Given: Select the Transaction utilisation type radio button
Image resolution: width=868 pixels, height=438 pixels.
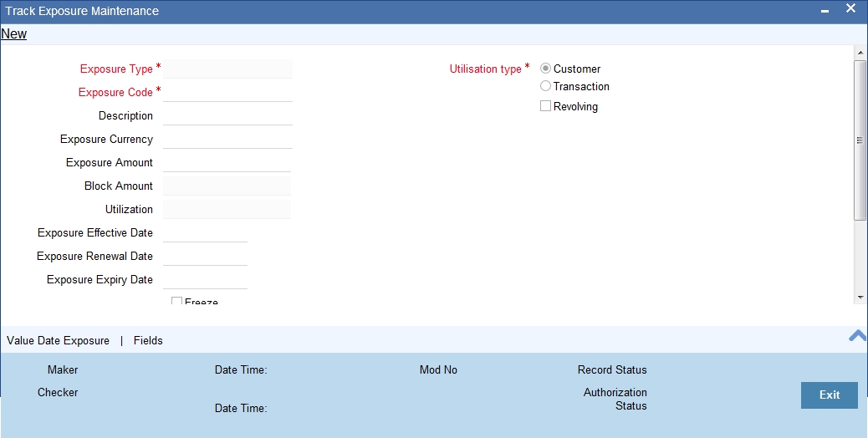Looking at the screenshot, I should 545,86.
